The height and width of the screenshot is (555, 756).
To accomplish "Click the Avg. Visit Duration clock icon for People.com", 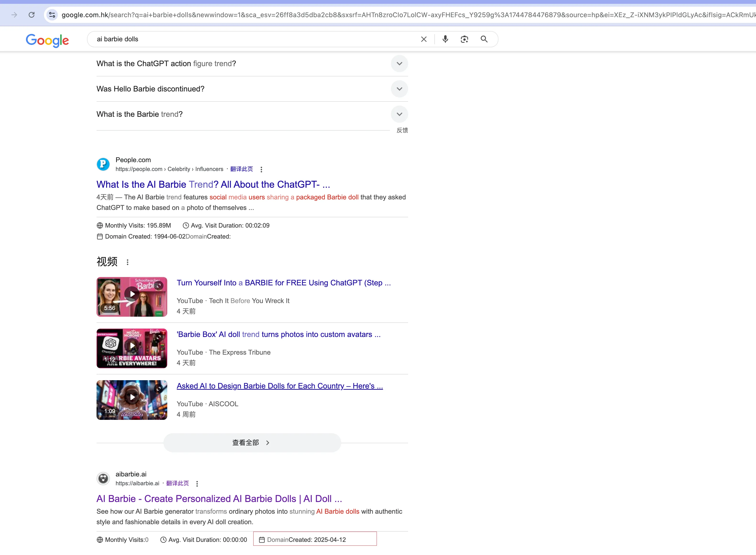I will pyautogui.click(x=186, y=225).
